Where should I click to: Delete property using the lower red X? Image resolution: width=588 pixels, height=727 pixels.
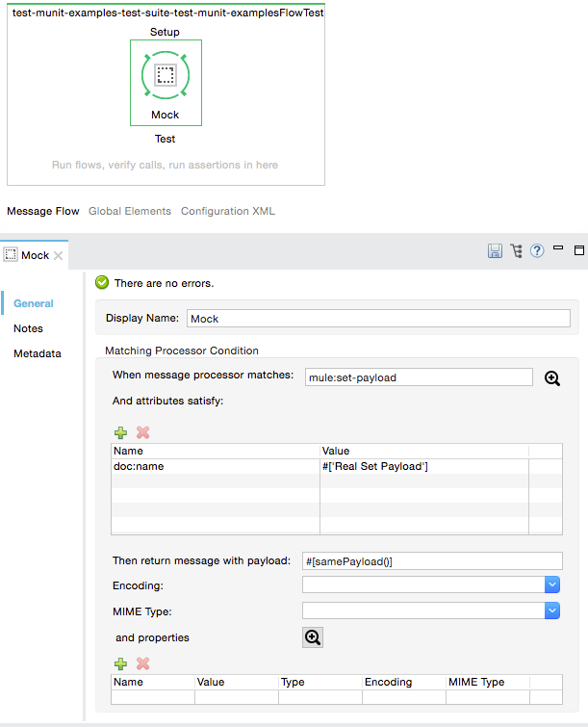point(142,663)
